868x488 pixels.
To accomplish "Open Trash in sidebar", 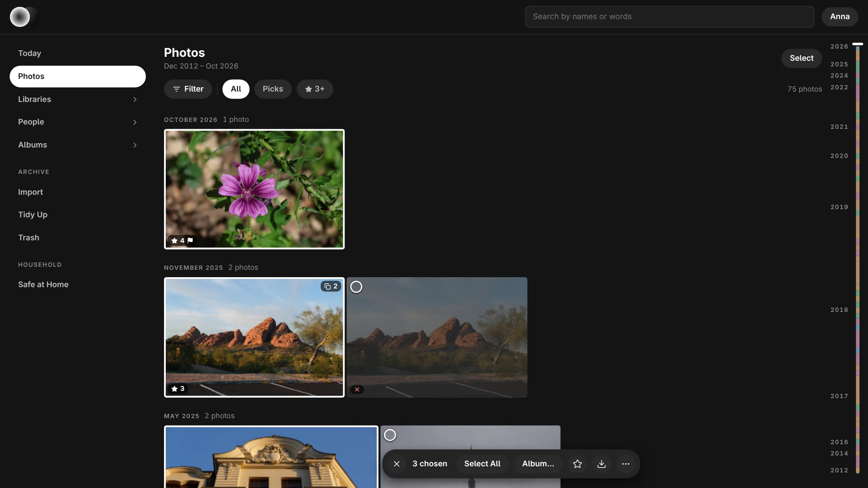I will click(78, 238).
